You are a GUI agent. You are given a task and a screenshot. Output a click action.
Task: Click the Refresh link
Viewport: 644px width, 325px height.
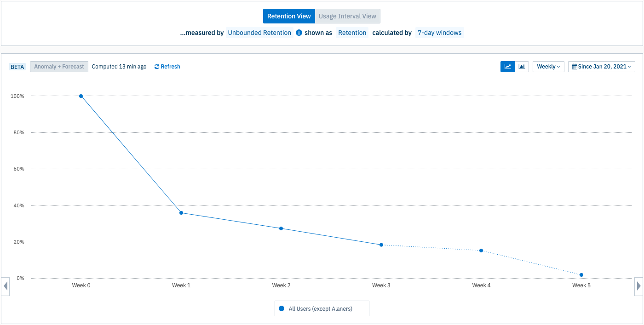click(167, 67)
